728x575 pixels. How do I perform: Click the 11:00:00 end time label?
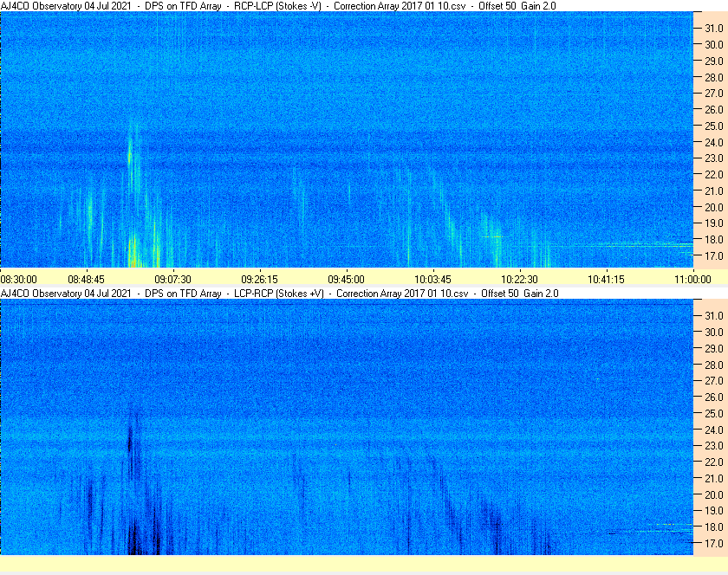(692, 279)
